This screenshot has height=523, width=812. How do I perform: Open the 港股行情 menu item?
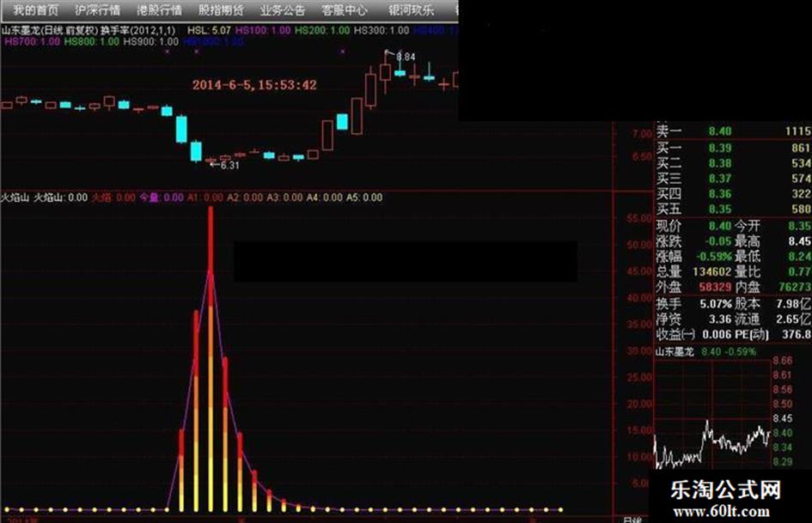coord(159,9)
